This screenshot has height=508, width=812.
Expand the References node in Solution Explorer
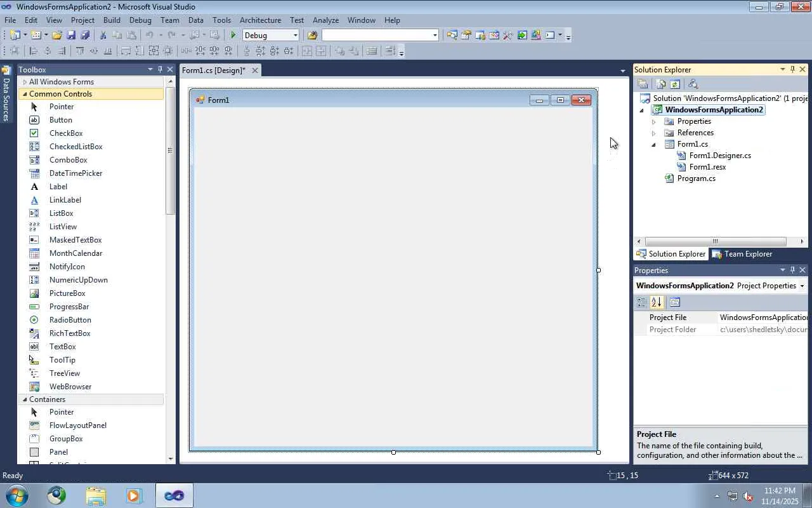[x=653, y=133]
